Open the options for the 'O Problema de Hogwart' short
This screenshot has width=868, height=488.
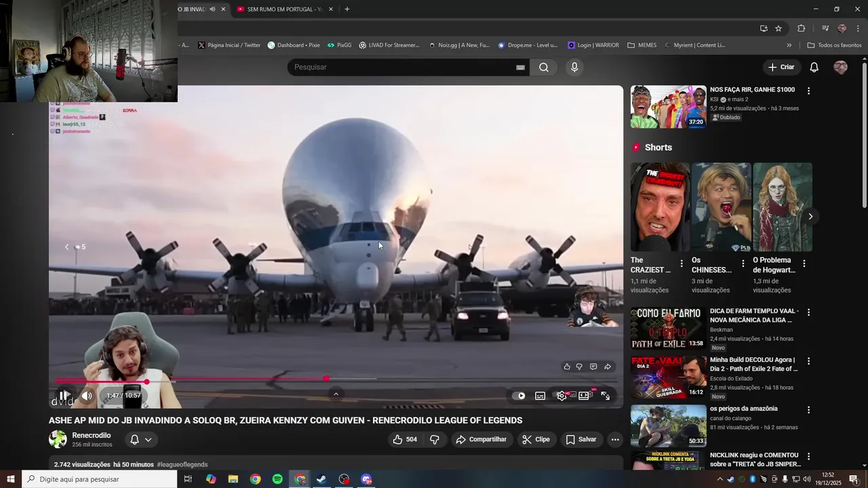804,264
